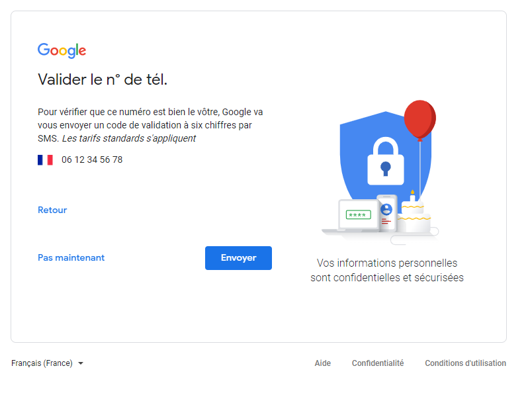The height and width of the screenshot is (405, 532).
Task: Click the white padlock icon on the shield
Action: pos(385,161)
